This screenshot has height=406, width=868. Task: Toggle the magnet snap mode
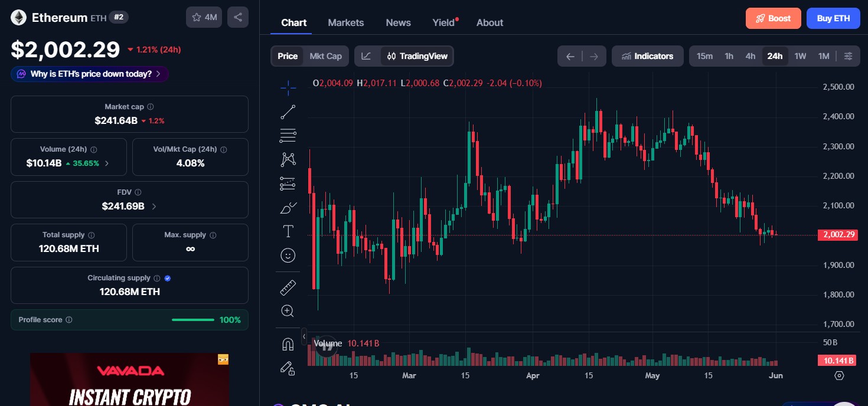click(288, 344)
